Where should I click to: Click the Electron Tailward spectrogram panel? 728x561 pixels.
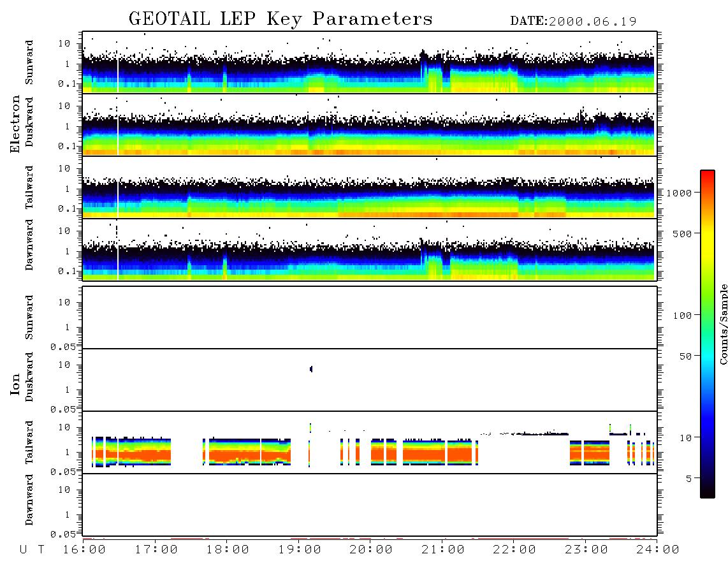point(370,187)
